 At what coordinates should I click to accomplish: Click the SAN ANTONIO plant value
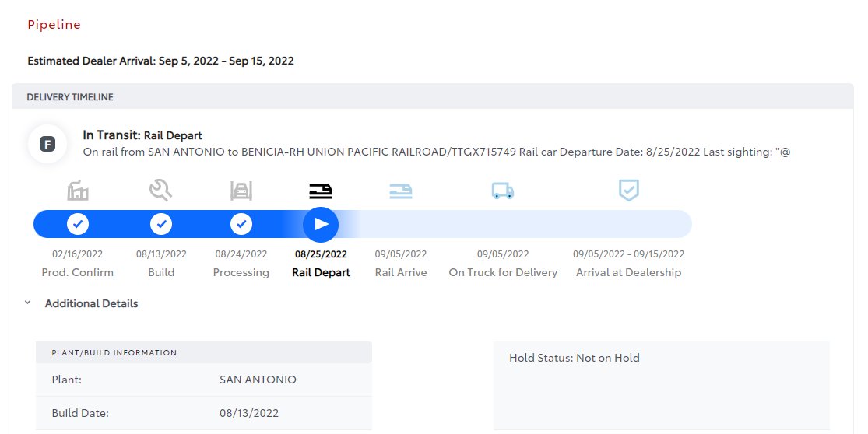click(x=258, y=380)
